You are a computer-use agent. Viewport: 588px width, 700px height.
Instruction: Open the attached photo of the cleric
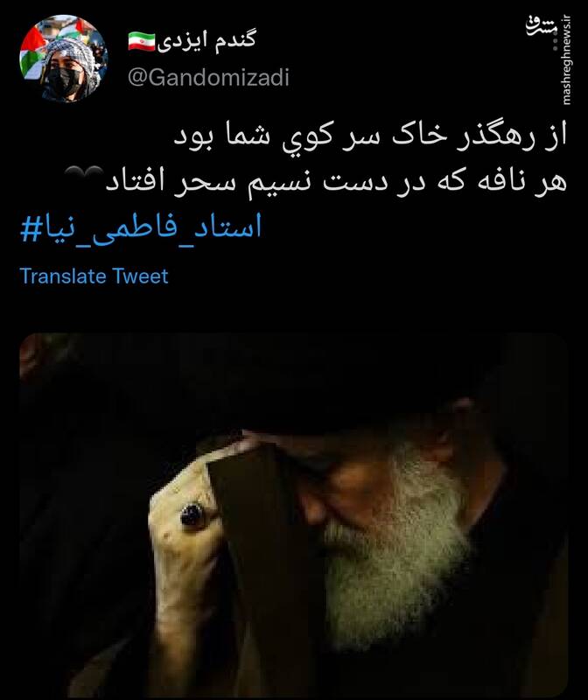point(294,514)
